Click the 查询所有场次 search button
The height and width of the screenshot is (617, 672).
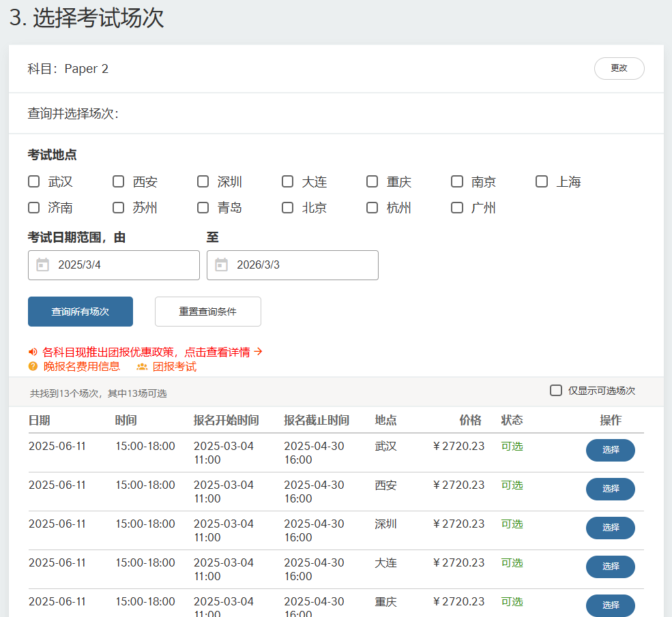point(80,311)
